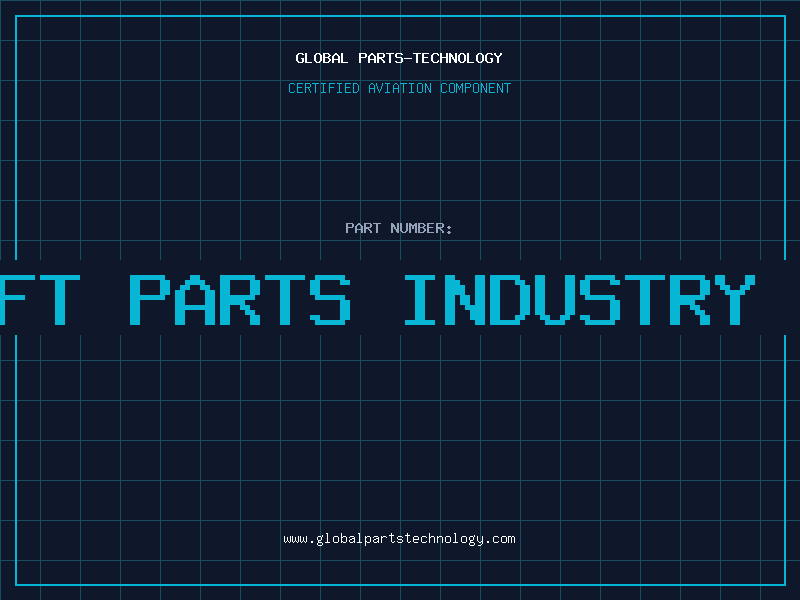Click the gray word PART above banner

(363, 228)
